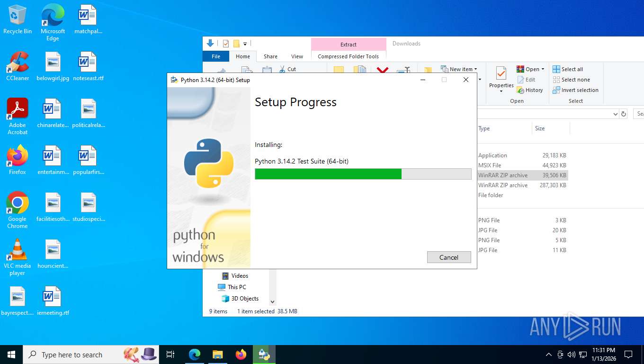This screenshot has width=644, height=364.
Task: Select the PNG File 3 KB row
Action: tap(522, 220)
